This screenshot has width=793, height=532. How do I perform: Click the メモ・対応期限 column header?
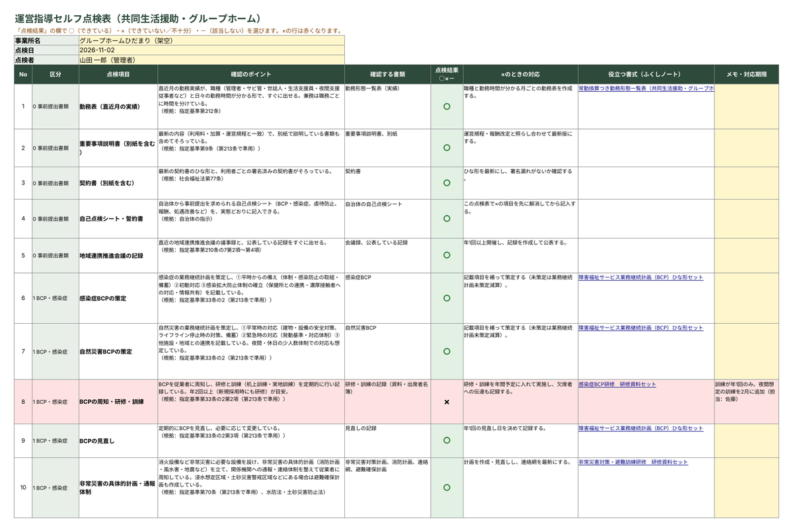pos(747,74)
